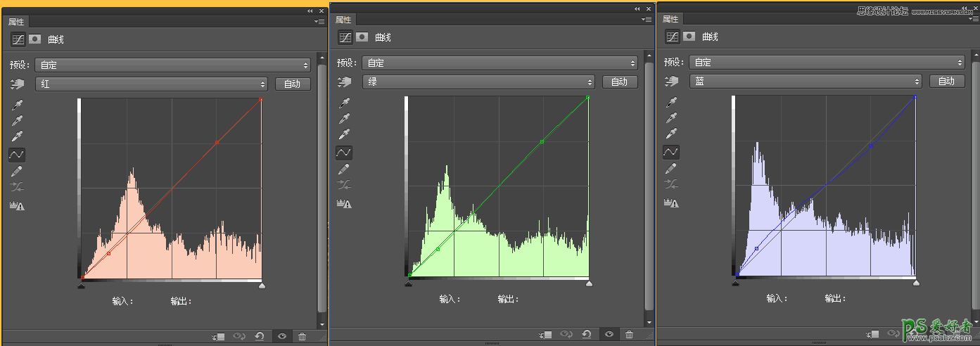Image resolution: width=980 pixels, height=346 pixels.
Task: Click 自动 button next to 蓝 channel
Action: (946, 82)
